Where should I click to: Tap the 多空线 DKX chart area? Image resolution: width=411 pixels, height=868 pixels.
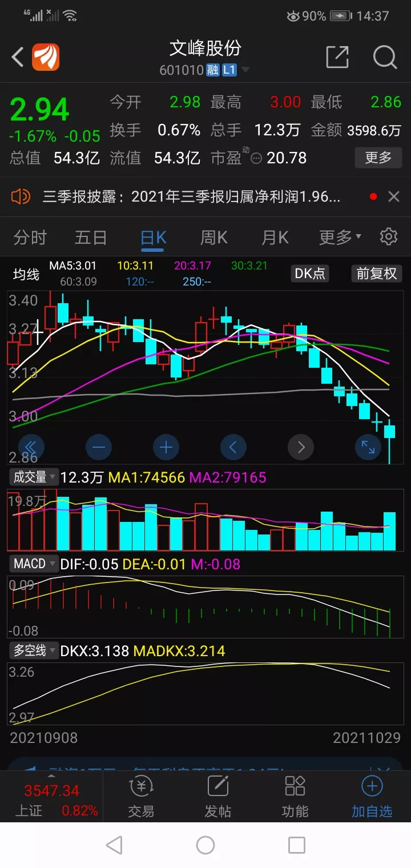pos(205,693)
